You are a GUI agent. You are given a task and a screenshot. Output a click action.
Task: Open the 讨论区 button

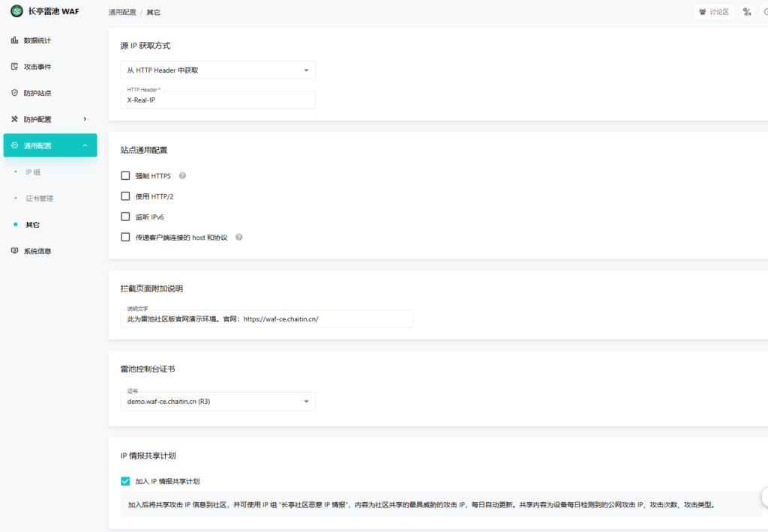pos(714,12)
